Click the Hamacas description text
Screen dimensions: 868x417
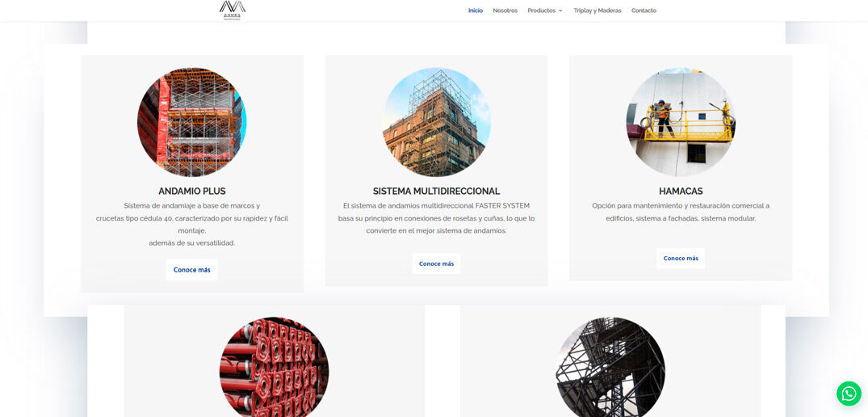point(681,212)
